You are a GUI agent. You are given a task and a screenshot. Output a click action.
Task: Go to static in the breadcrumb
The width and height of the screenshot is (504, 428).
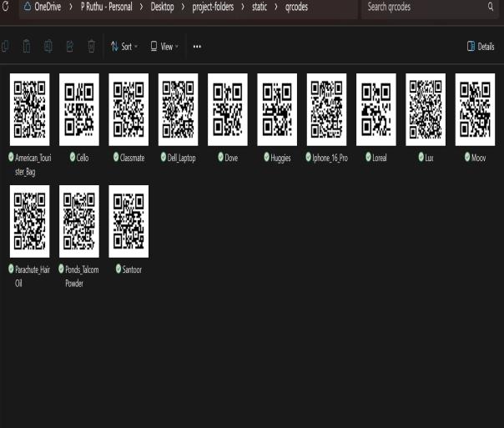coord(259,7)
